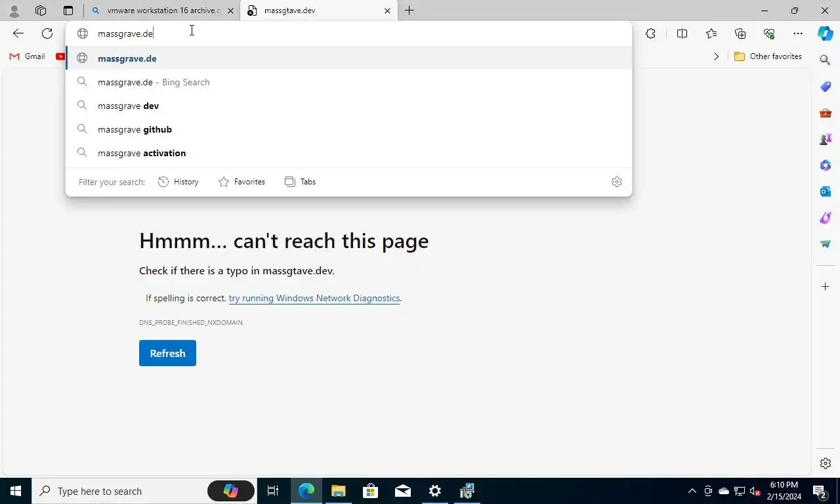This screenshot has width=840, height=504.
Task: Open the profile avatar icon
Action: click(14, 10)
